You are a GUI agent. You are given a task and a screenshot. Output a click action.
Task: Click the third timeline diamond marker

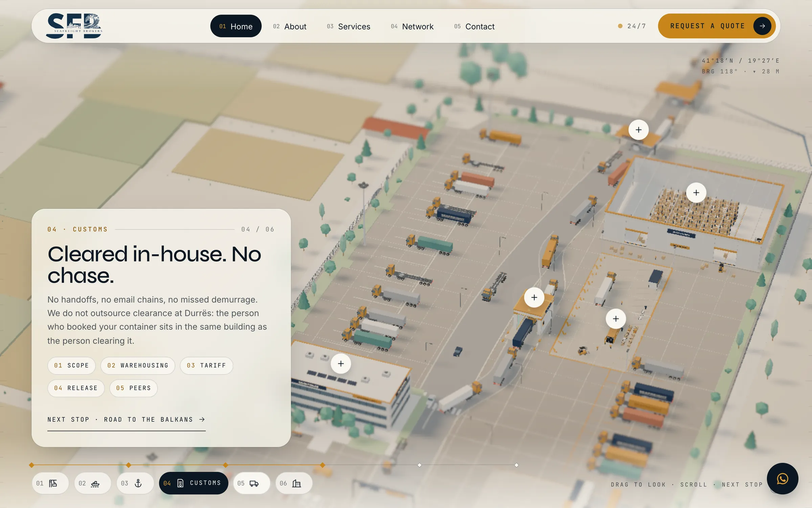point(226,465)
